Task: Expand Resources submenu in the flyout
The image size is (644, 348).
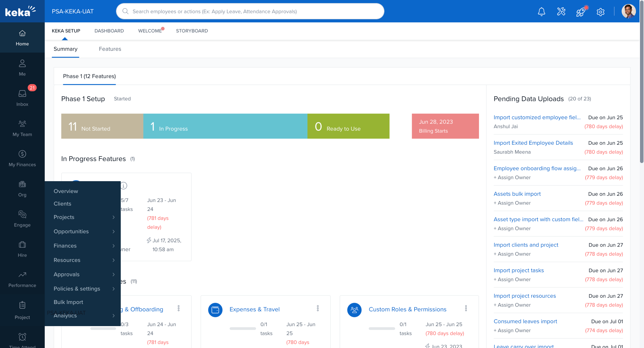Action: pos(83,260)
